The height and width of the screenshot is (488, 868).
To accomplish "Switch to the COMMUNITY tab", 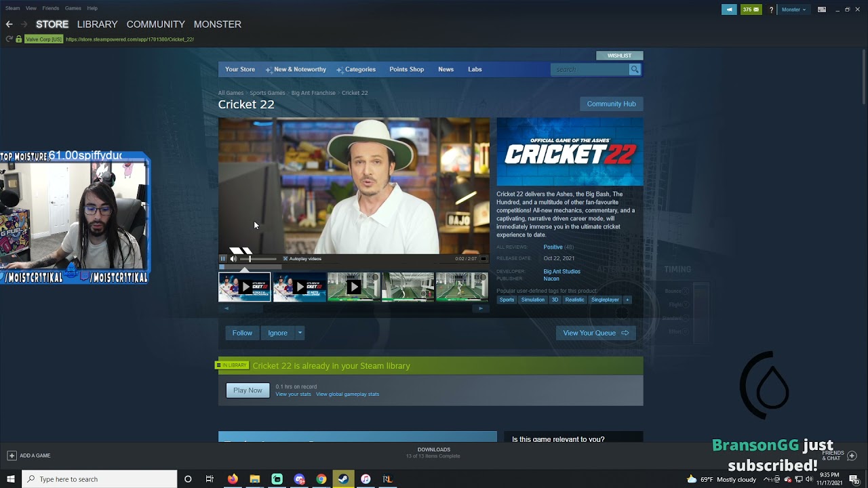I will (156, 24).
